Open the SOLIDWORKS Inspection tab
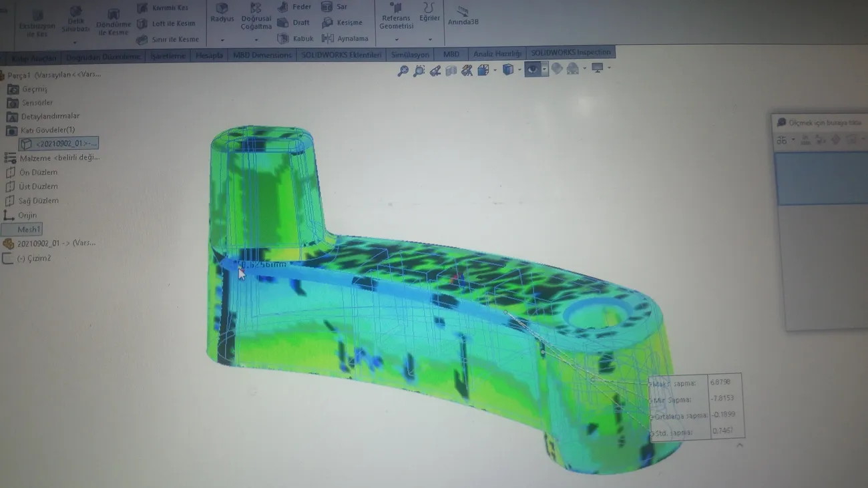This screenshot has width=868, height=488. pyautogui.click(x=570, y=53)
